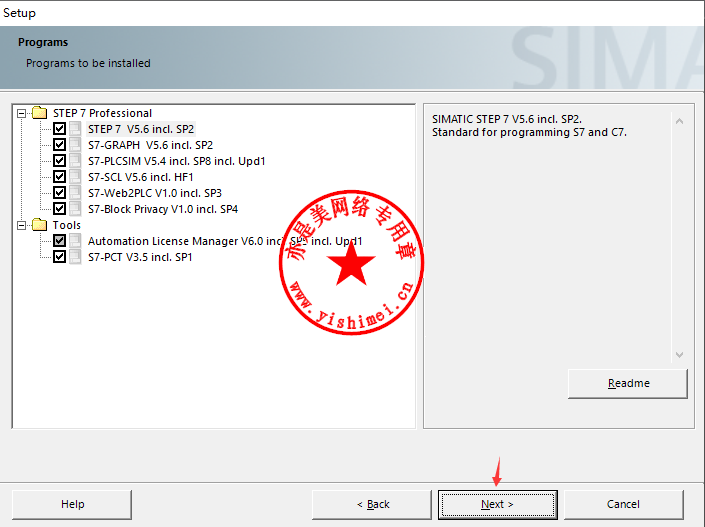Click the package icon beside S7-GRAPH
The width and height of the screenshot is (705, 527).
coord(76,145)
